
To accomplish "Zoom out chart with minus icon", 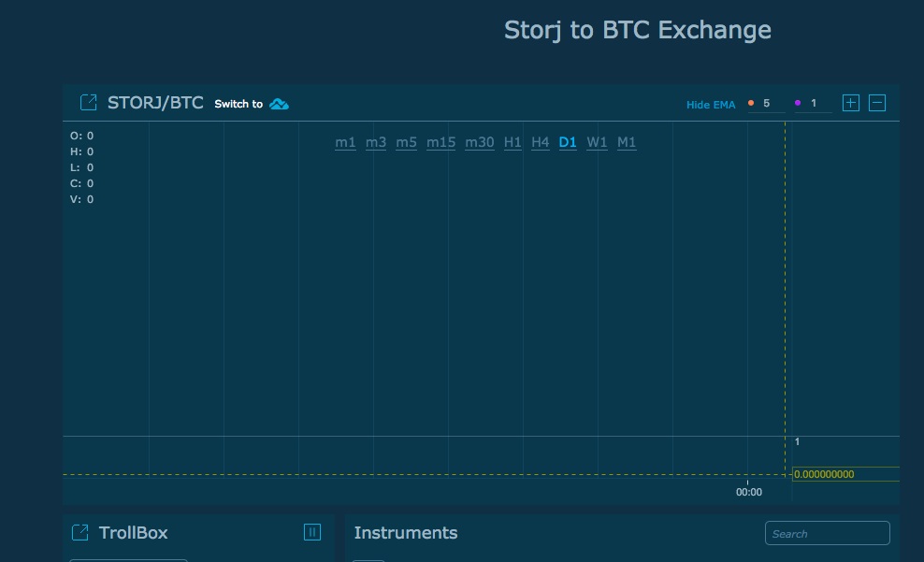I will [x=877, y=103].
